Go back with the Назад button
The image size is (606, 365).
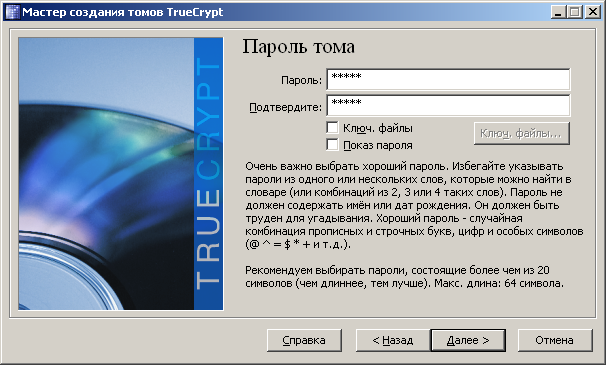tap(393, 340)
